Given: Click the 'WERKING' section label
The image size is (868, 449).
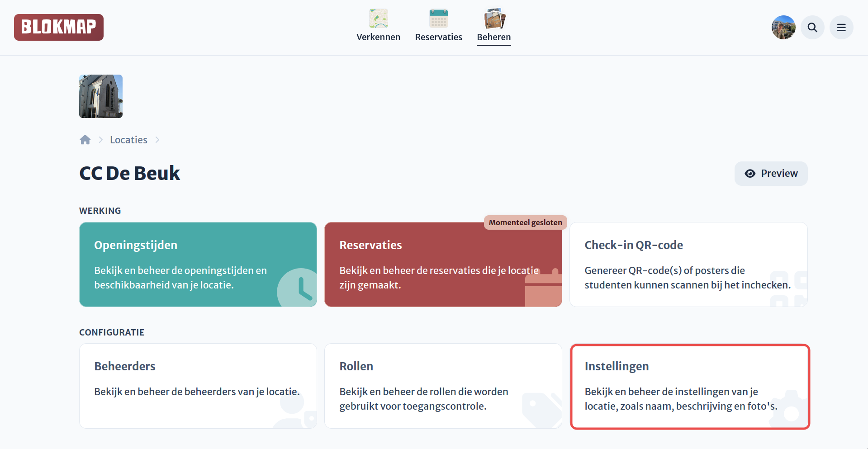Looking at the screenshot, I should click(x=100, y=211).
